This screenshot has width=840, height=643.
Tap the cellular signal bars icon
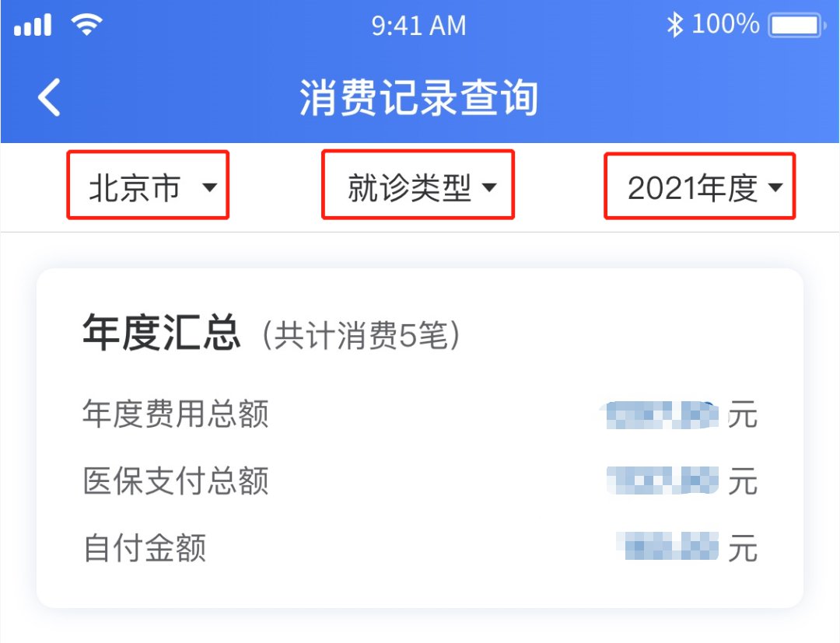pyautogui.click(x=33, y=26)
